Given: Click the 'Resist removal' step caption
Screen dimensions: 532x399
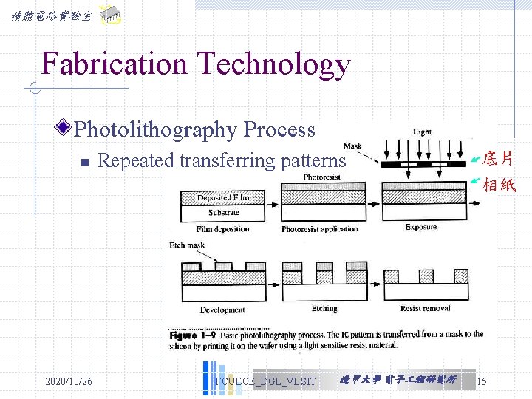Looking at the screenshot, I should pos(426,308).
